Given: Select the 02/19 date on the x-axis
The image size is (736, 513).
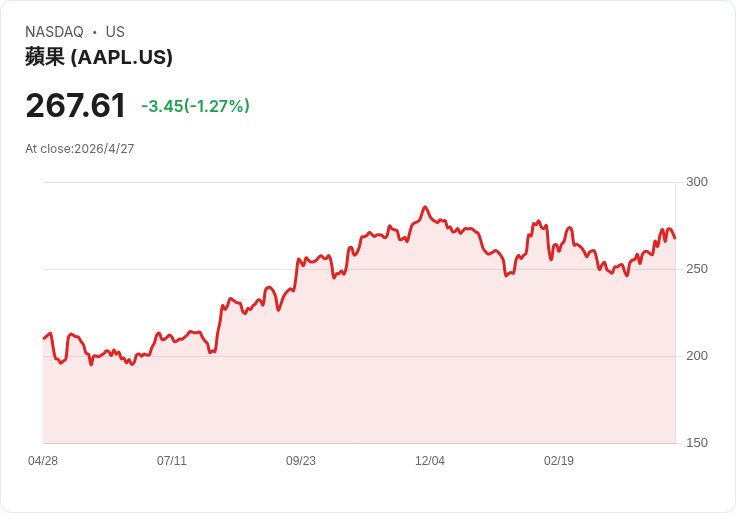Looking at the screenshot, I should tap(559, 461).
